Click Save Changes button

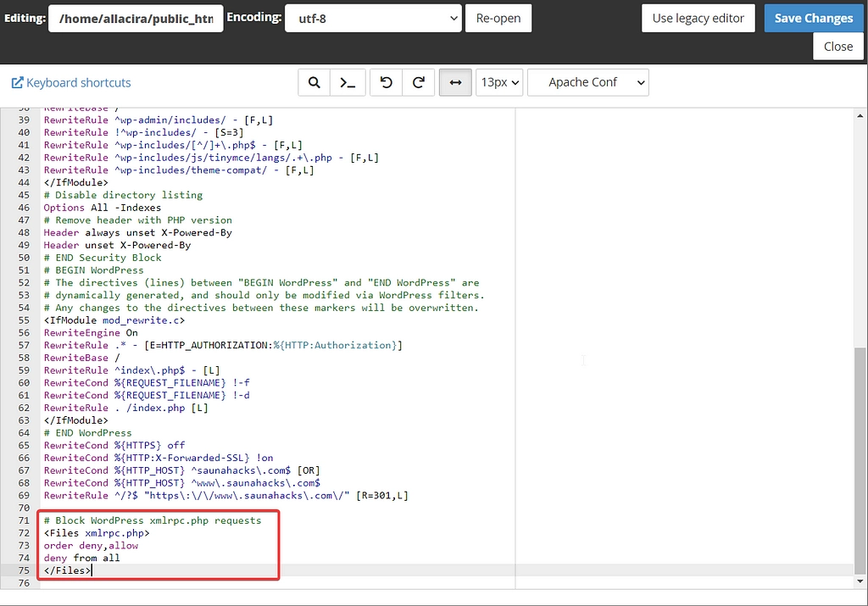coord(814,19)
